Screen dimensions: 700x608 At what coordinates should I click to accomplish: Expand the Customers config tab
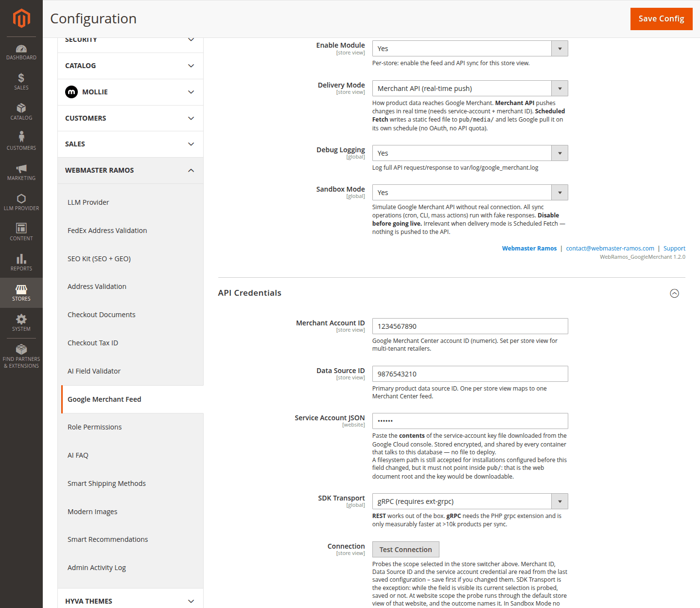tap(130, 118)
